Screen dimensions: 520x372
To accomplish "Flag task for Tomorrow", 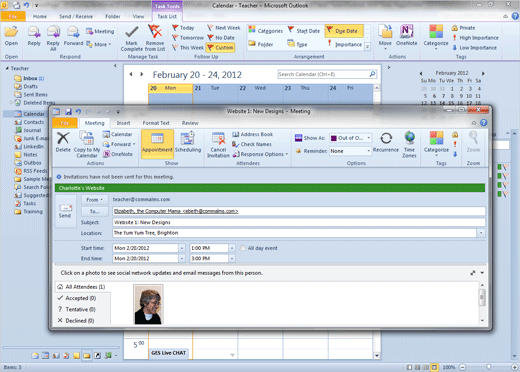I will (188, 38).
